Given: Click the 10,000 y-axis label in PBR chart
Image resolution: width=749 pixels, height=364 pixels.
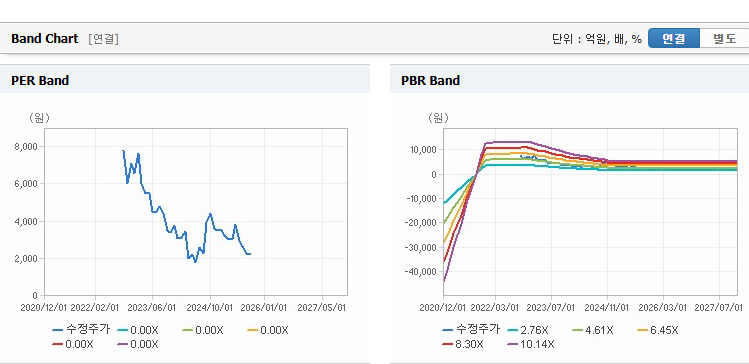Looking at the screenshot, I should coord(424,150).
